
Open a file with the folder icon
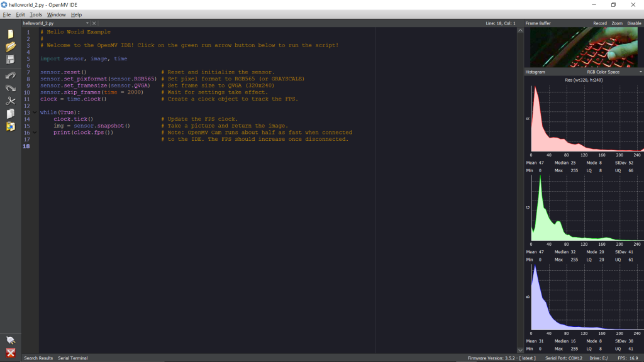[x=10, y=47]
